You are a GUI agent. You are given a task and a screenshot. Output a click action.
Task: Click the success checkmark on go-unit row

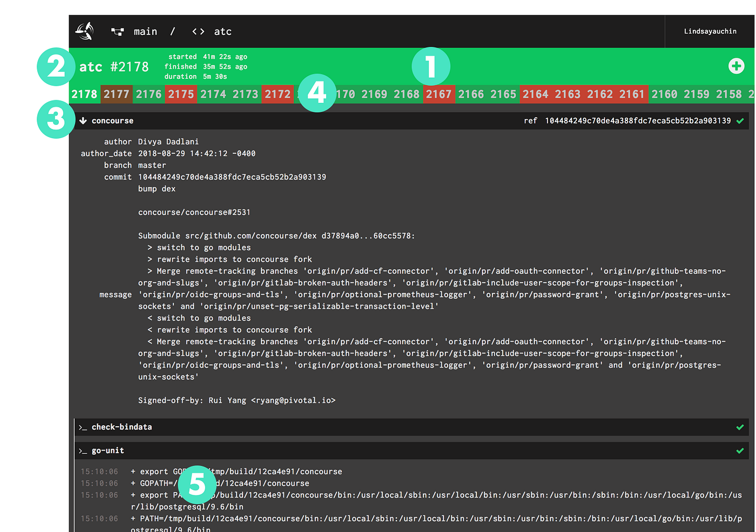(x=740, y=451)
